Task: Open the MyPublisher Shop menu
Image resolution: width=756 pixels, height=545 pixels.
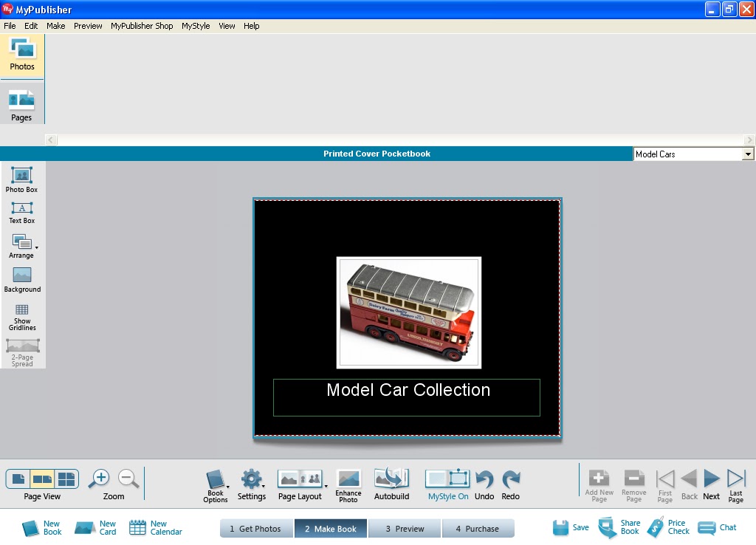Action: click(x=142, y=26)
